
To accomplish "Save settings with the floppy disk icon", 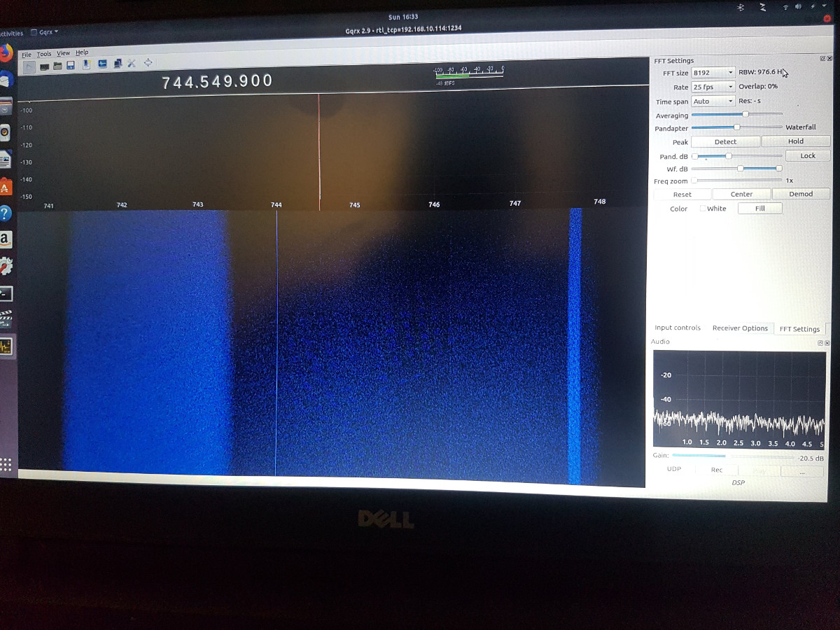I will tap(71, 65).
